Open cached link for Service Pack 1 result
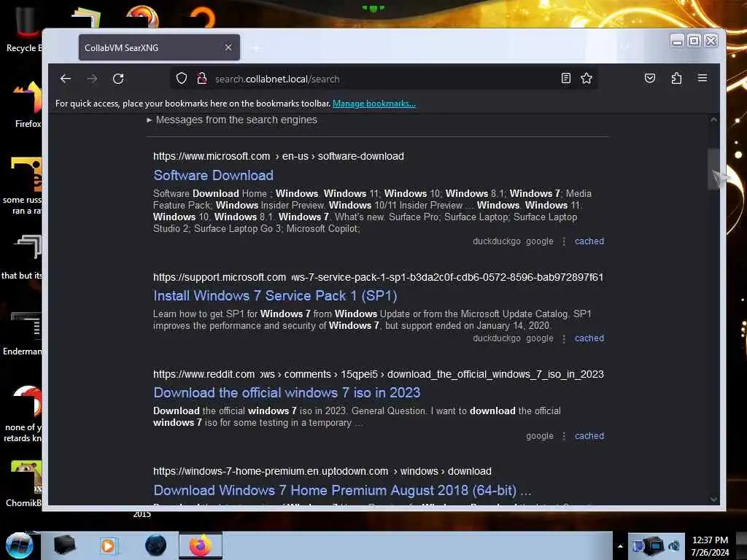This screenshot has height=560, width=747. pos(589,338)
